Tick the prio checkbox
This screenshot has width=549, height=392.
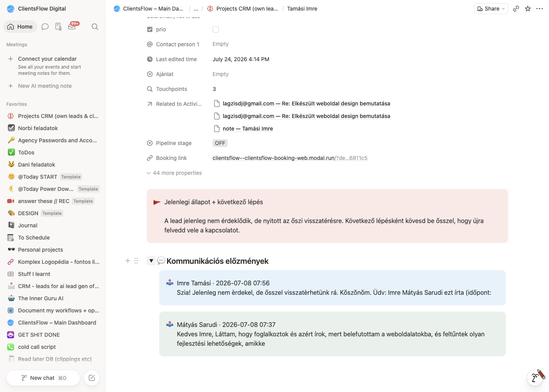(x=216, y=29)
